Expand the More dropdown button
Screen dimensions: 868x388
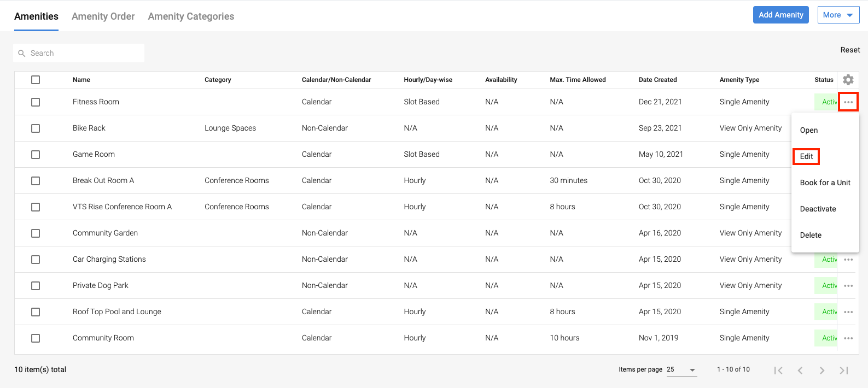(838, 15)
